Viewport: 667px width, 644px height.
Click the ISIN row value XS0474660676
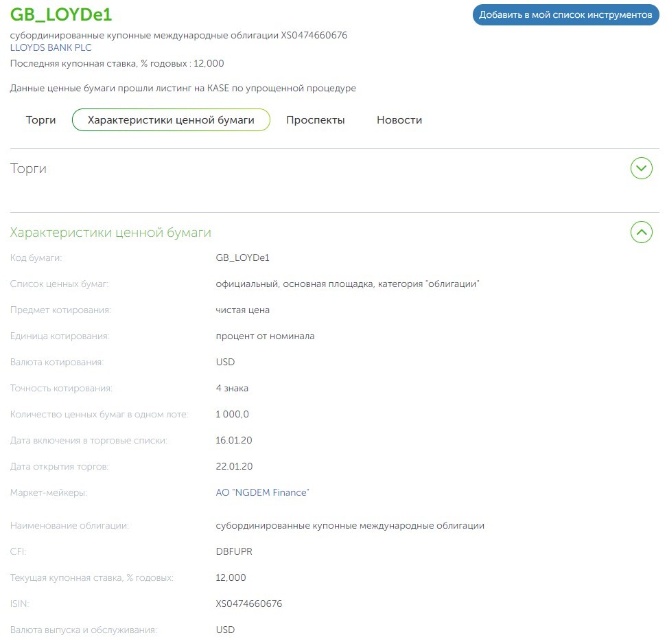248,604
